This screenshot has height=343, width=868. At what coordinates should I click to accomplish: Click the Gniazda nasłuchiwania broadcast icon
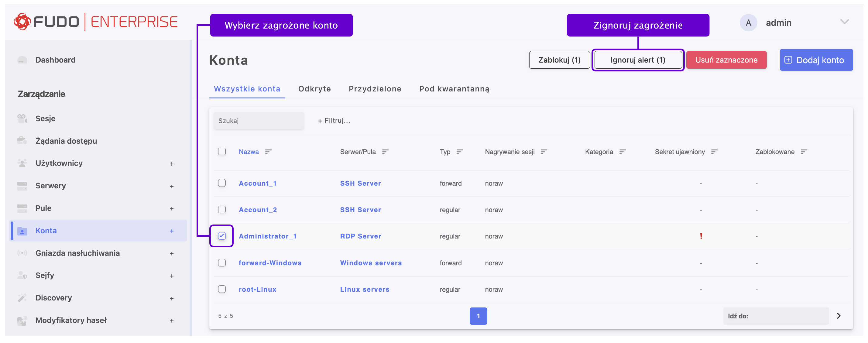pos(22,253)
